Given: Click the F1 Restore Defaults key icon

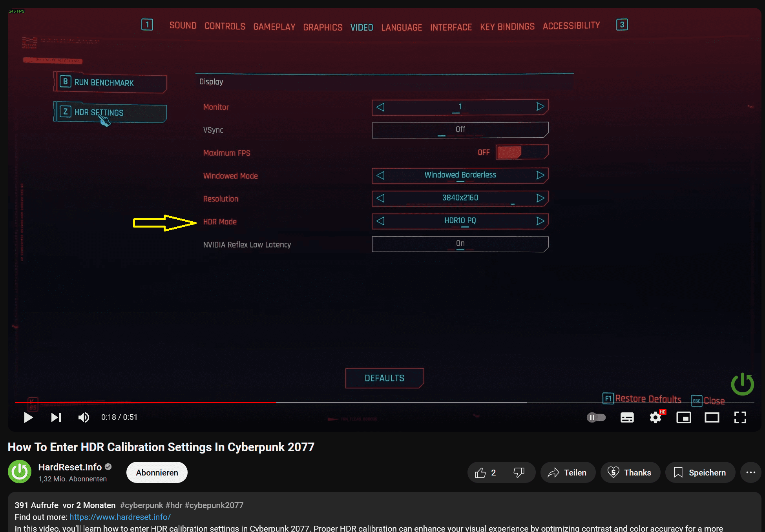Looking at the screenshot, I should point(608,399).
